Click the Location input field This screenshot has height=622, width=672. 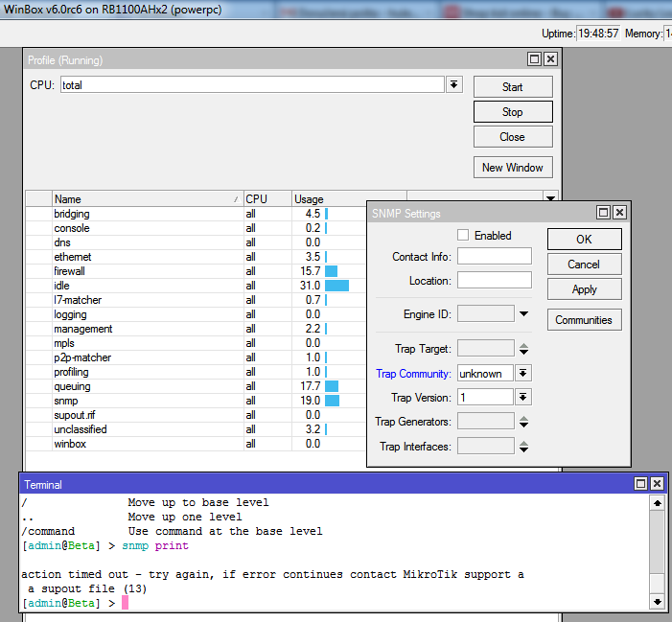(494, 280)
